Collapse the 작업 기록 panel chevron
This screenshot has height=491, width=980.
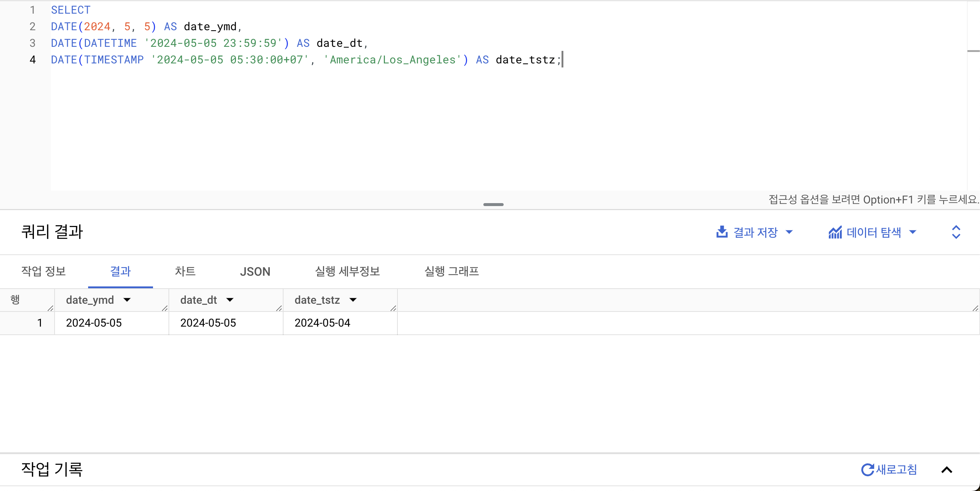(946, 470)
